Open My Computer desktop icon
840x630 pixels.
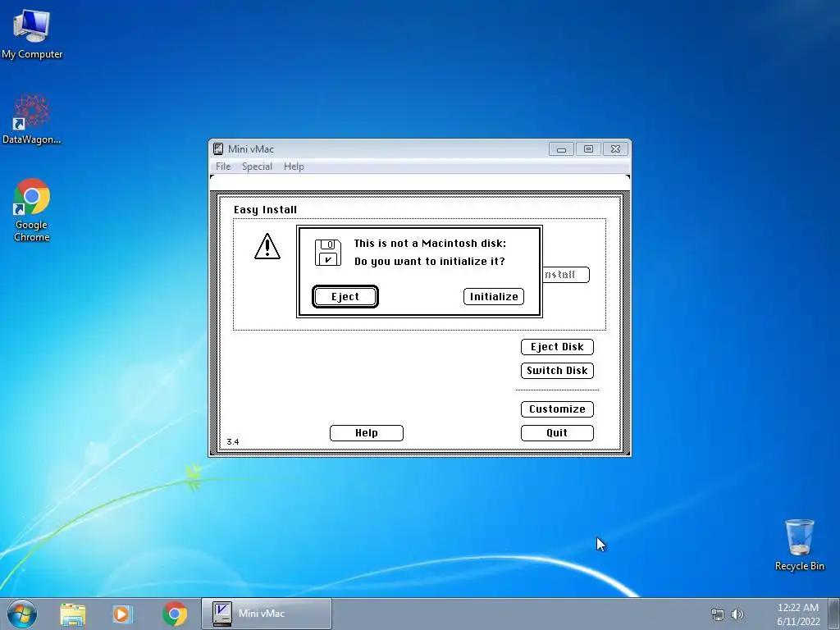pos(32,33)
